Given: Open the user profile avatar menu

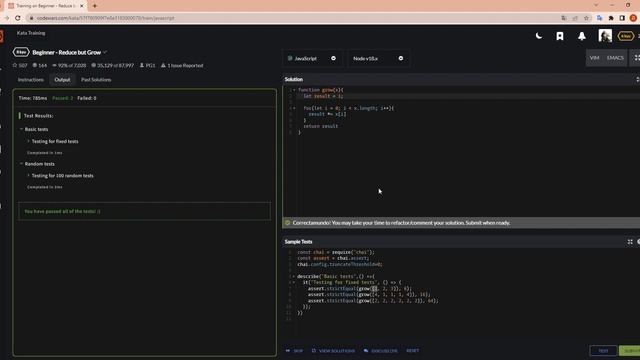Looking at the screenshot, I should coord(605,36).
